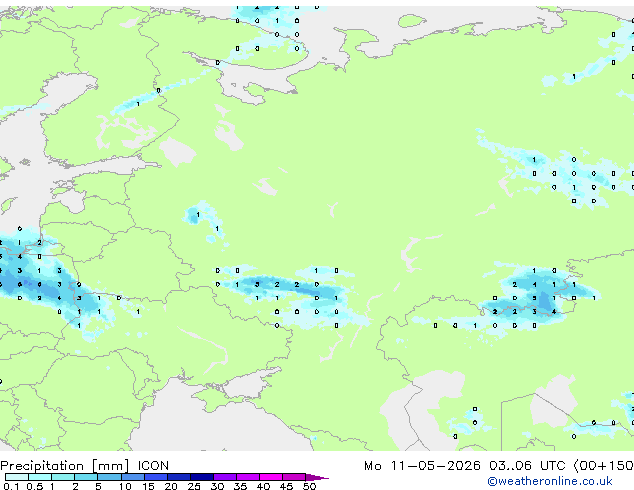Screen dimensions: 634x490
Task: Open the weatheronline.co.uk copyright link
Action: (x=550, y=481)
